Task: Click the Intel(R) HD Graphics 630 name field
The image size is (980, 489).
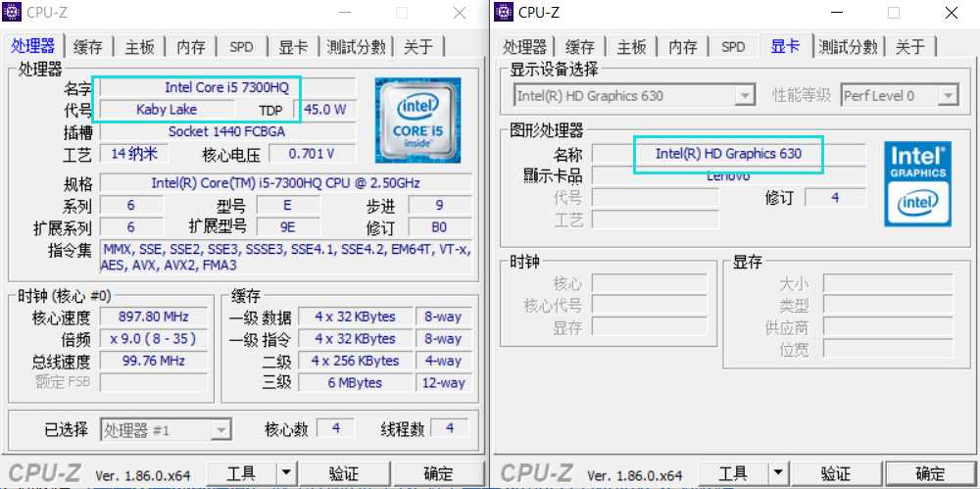Action: click(x=729, y=153)
